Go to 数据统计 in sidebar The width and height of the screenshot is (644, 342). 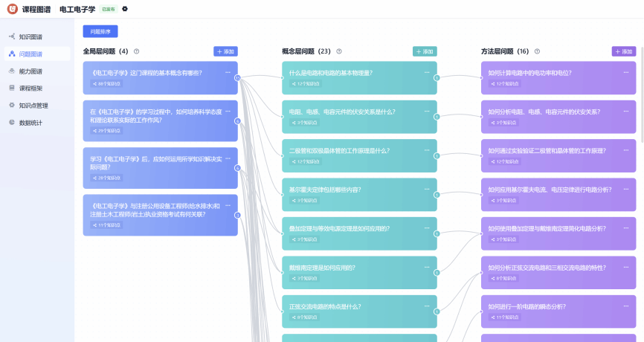tap(30, 122)
